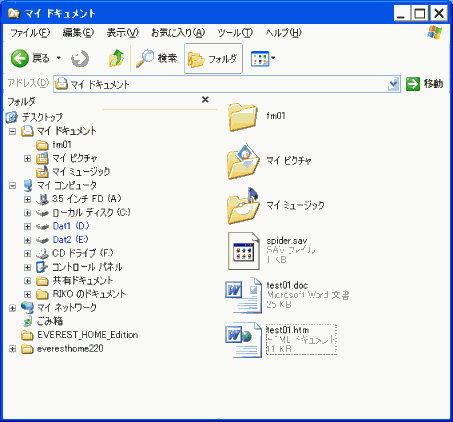Expand the Dat1 (D:) drive node
The width and height of the screenshot is (453, 422).
click(x=28, y=227)
